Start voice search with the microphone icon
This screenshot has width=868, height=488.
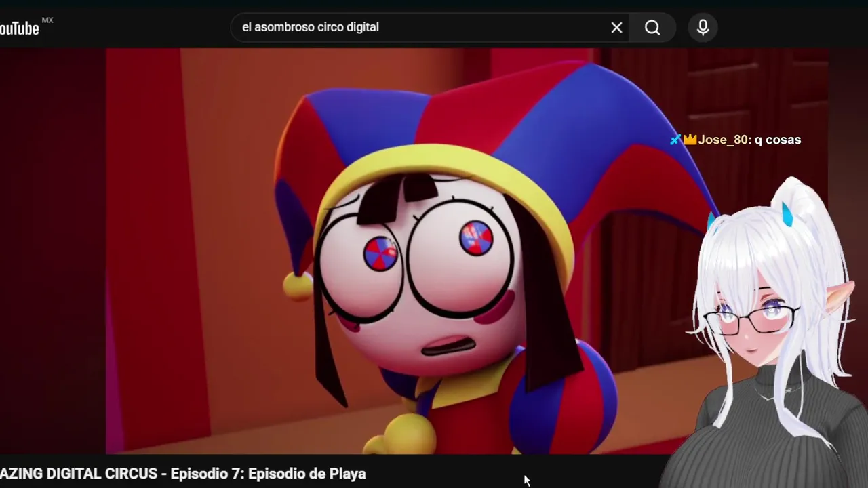click(703, 28)
